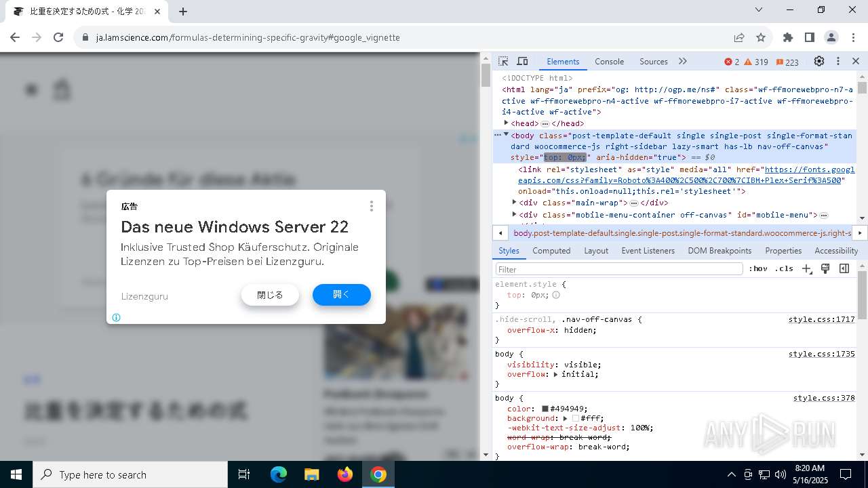Open the Properties tab

point(783,250)
